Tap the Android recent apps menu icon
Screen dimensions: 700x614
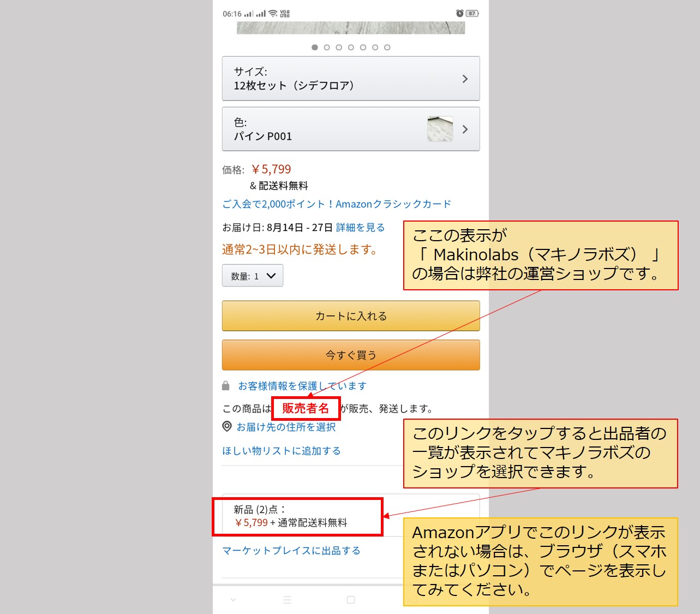(x=288, y=600)
